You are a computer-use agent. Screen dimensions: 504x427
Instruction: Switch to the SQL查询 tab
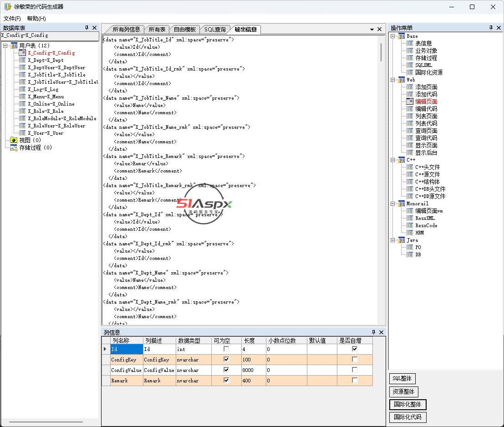215,30
